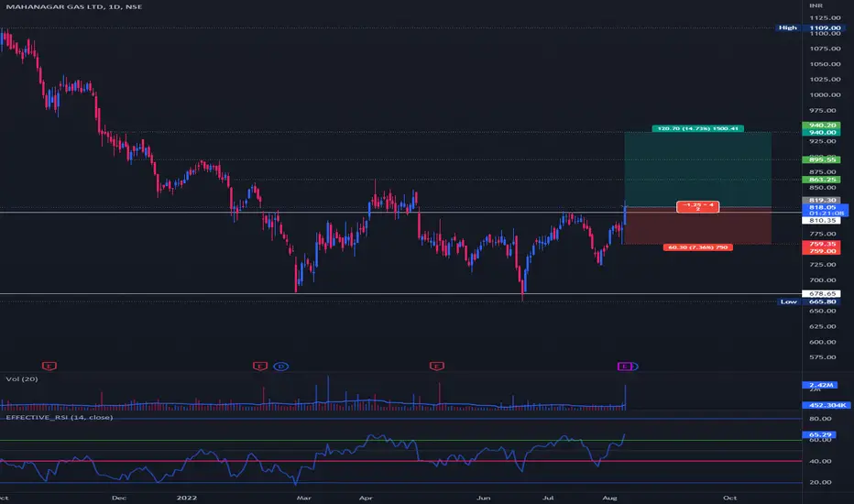Viewport: 854px width, 504px height.
Task: Click the 895.55 green price label
Action: 822,159
